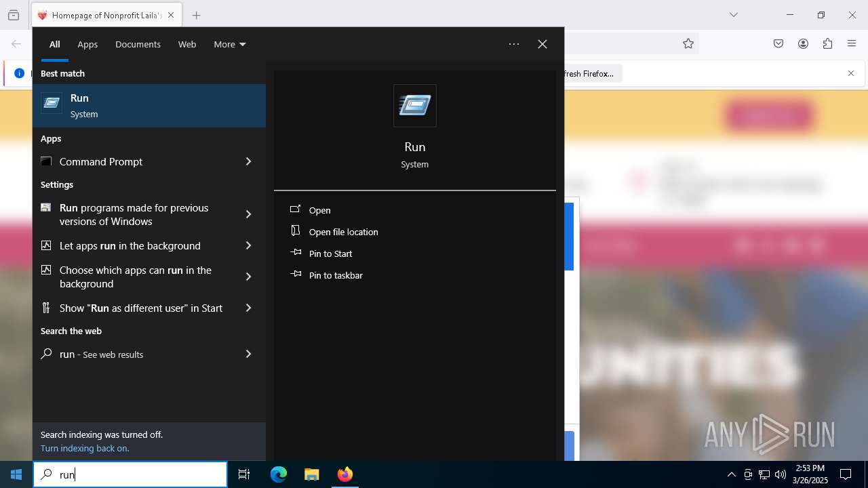Image resolution: width=868 pixels, height=488 pixels.
Task: Switch to Firefox on the taskbar
Action: (345, 474)
